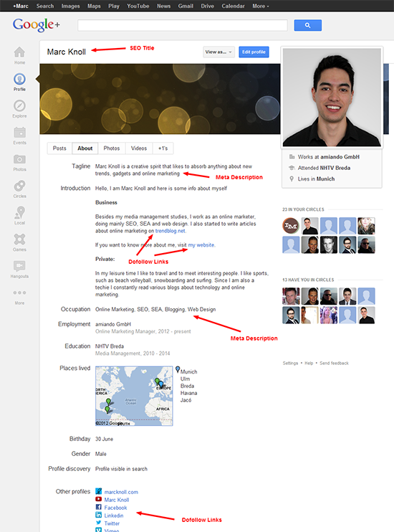Click the Munich map pin marker
This screenshot has width=394, height=532.
click(x=178, y=369)
